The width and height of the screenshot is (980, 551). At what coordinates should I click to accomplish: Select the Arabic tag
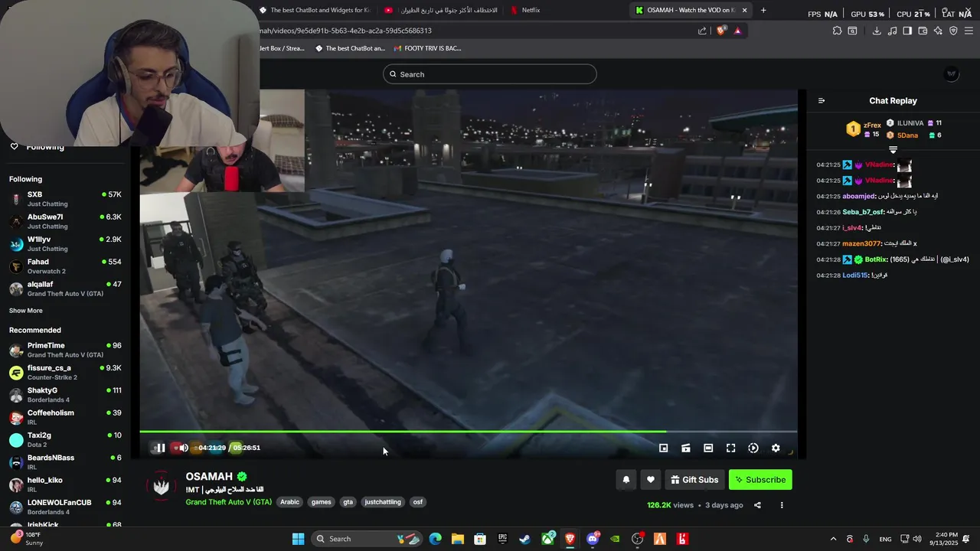point(289,502)
